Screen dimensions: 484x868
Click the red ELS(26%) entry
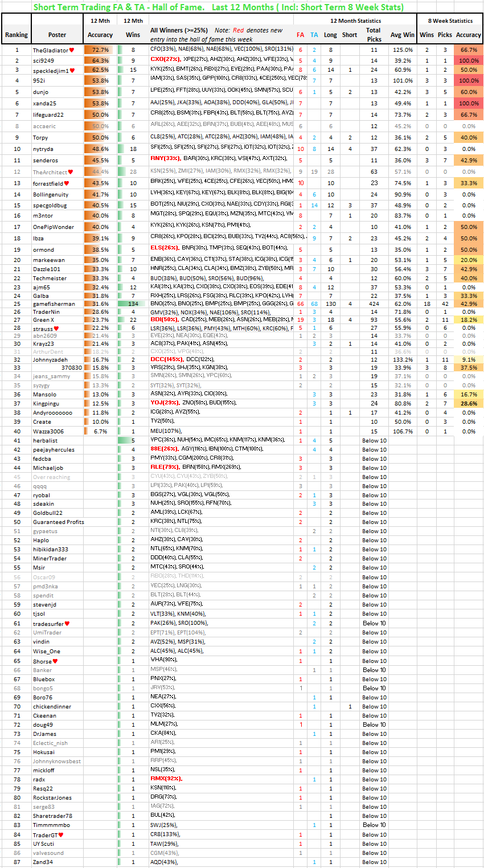point(165,248)
